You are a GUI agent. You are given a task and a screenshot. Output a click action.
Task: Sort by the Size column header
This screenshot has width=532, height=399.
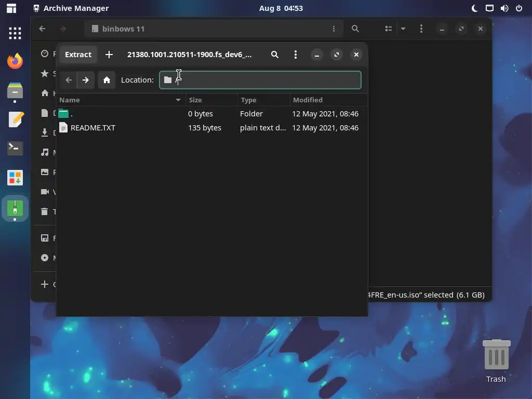pos(212,100)
